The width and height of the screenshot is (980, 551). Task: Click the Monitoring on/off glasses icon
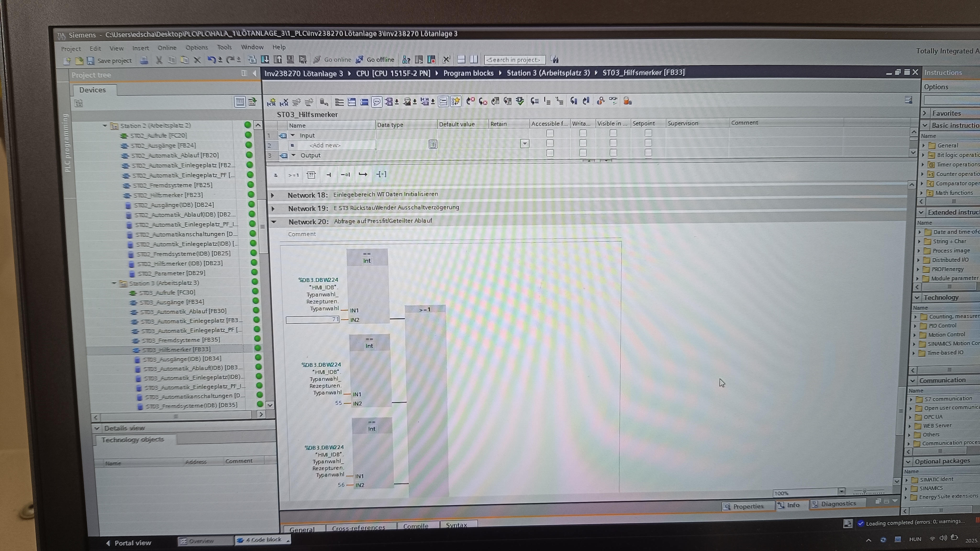(x=613, y=101)
